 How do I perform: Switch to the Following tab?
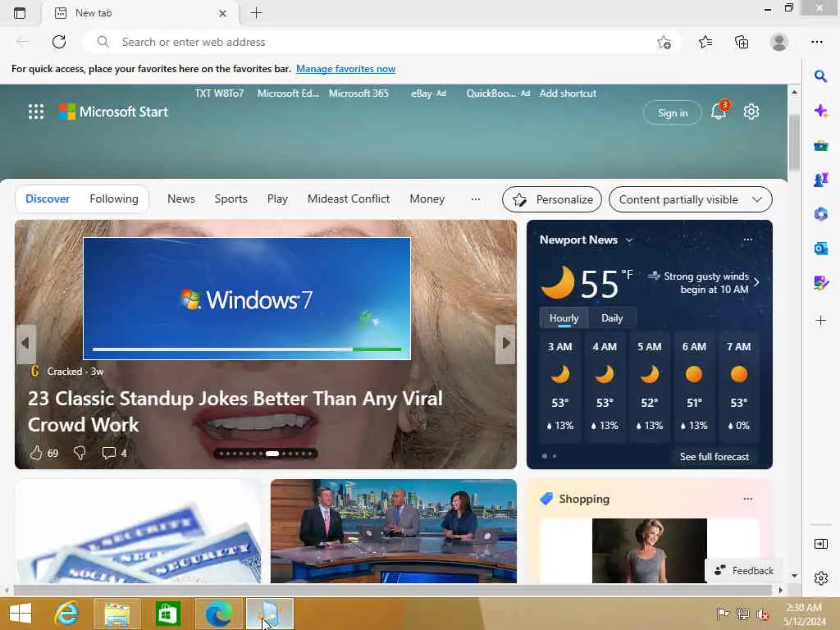coord(114,199)
